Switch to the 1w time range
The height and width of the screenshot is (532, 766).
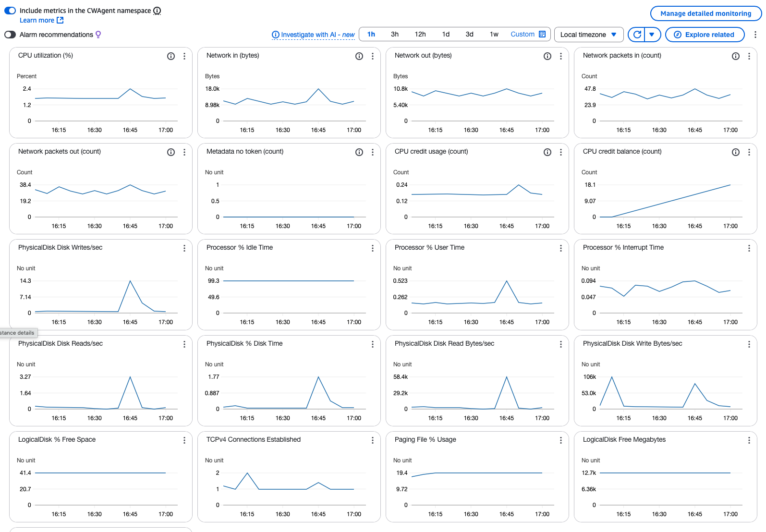click(x=494, y=34)
